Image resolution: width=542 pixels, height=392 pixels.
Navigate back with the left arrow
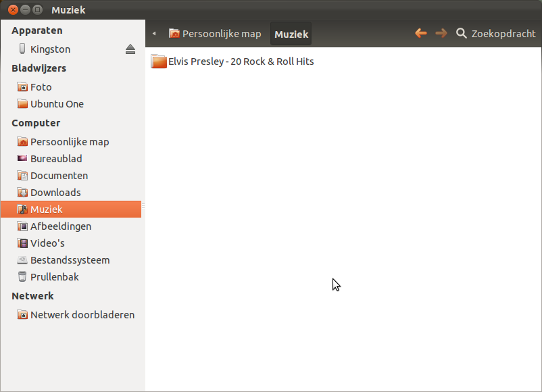click(x=420, y=33)
